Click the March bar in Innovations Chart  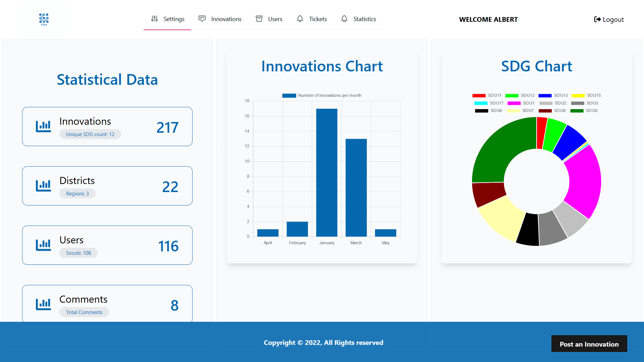[356, 188]
